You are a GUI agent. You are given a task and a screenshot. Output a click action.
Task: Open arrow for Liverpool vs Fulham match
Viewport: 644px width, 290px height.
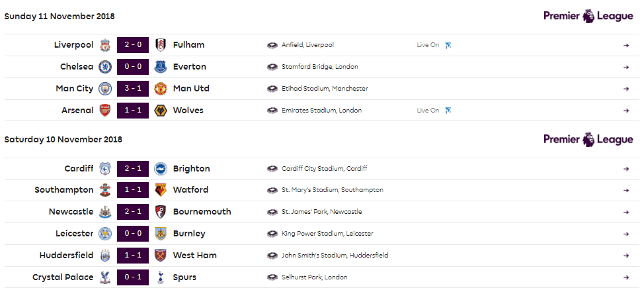pyautogui.click(x=626, y=45)
